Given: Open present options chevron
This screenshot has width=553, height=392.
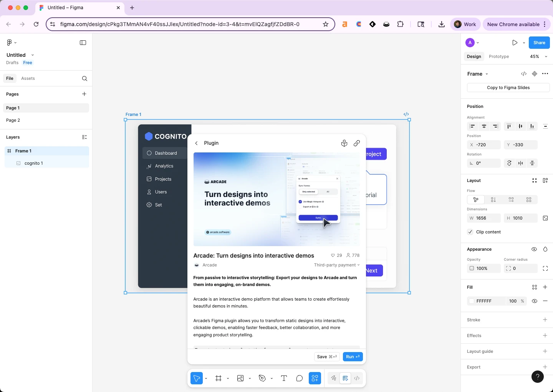Looking at the screenshot, I should point(524,43).
